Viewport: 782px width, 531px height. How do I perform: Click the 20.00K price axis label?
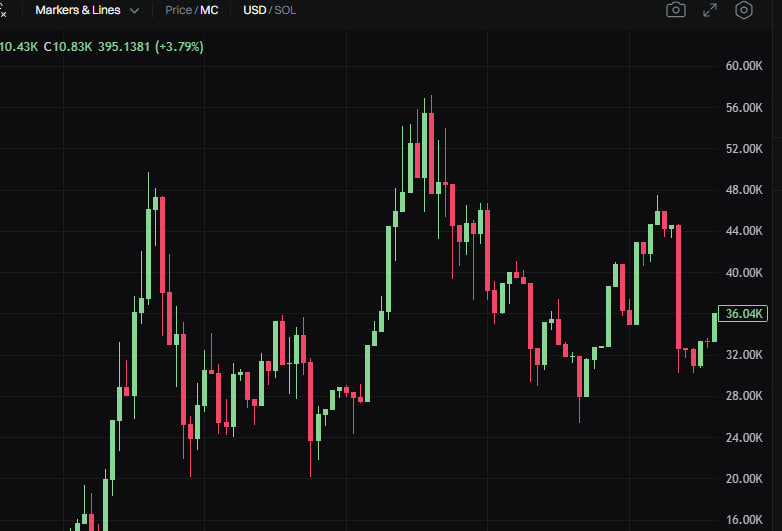tap(744, 479)
